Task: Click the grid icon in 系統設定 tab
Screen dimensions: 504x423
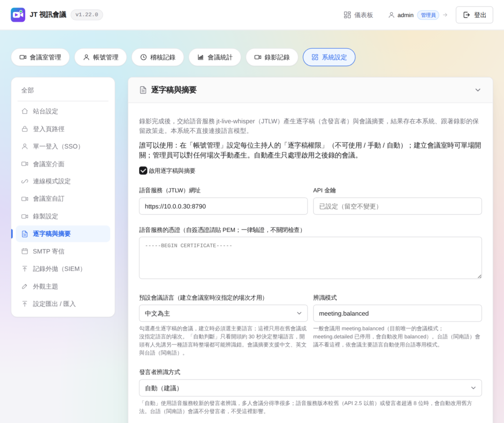Action: (x=315, y=57)
